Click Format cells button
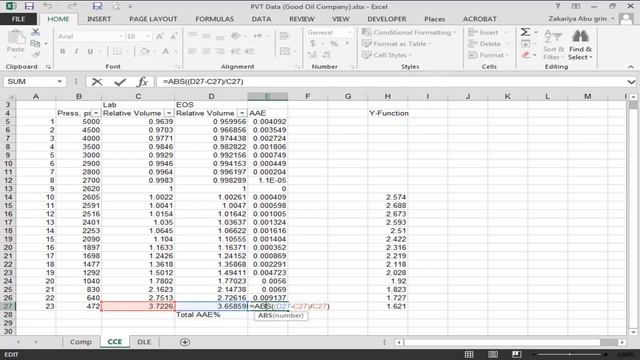 pyautogui.click(x=489, y=55)
